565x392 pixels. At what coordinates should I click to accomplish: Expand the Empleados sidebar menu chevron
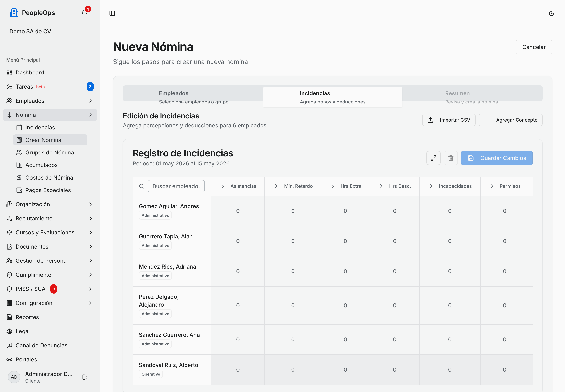coord(90,101)
